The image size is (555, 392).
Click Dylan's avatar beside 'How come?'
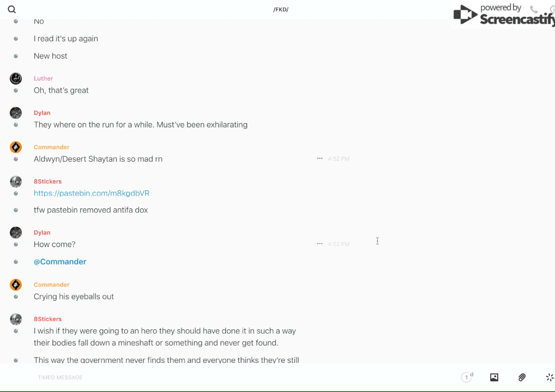16,232
